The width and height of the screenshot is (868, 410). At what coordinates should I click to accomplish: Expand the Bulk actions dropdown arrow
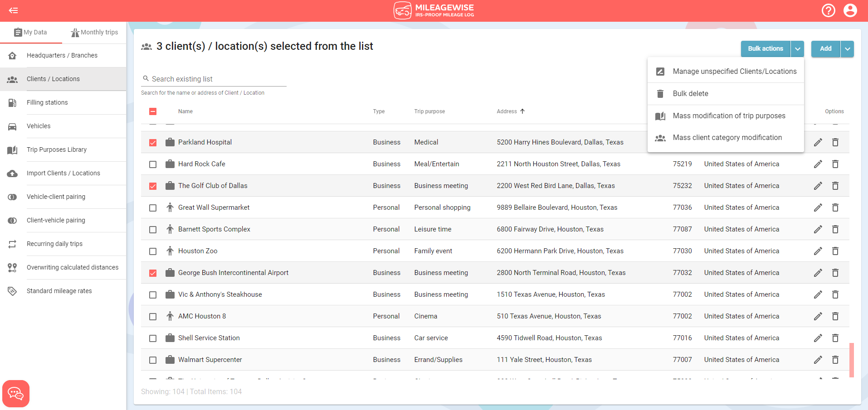[x=797, y=49]
